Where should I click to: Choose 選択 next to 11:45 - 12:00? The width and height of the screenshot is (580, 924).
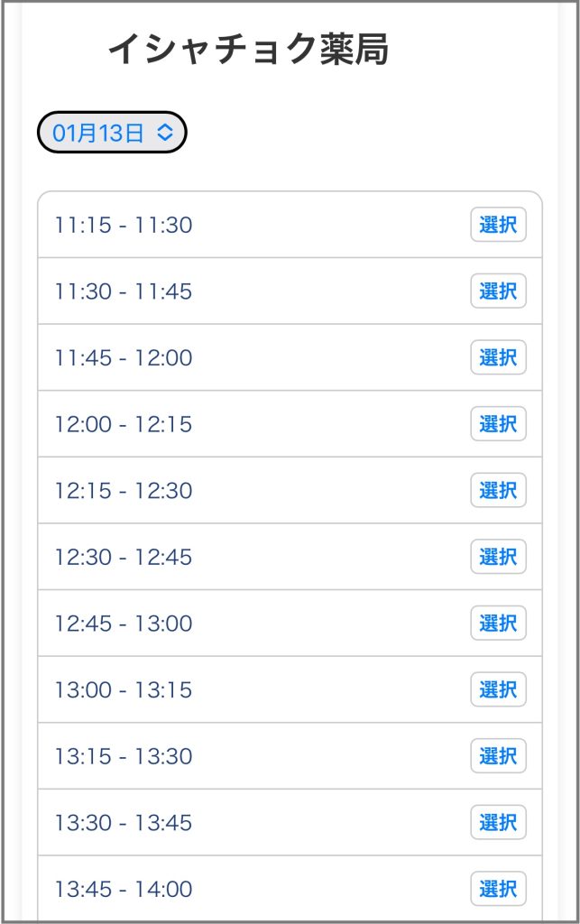[x=498, y=357]
